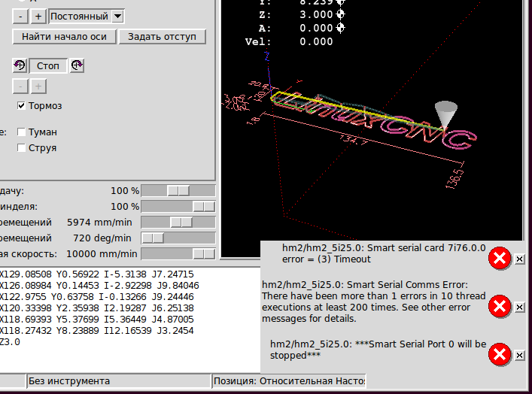The height and width of the screenshot is (394, 532).
Task: Click the A axis position marker icon
Action: [x=340, y=28]
